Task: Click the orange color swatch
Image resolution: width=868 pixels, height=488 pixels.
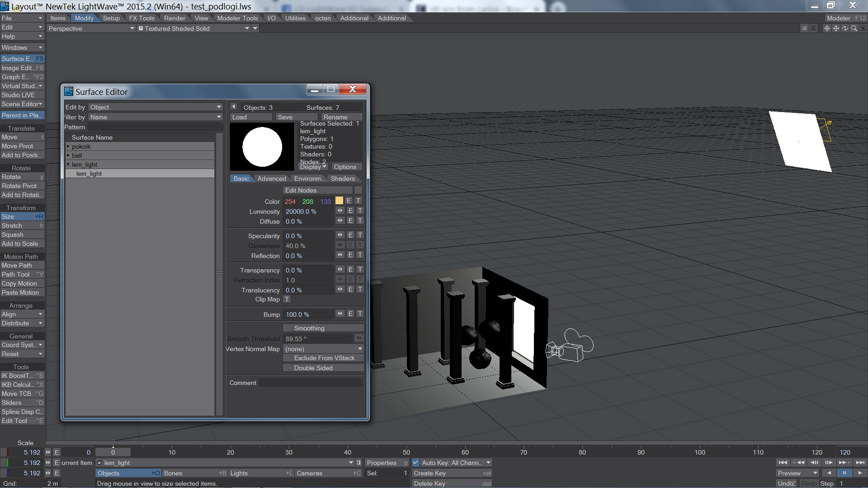Action: tap(339, 201)
